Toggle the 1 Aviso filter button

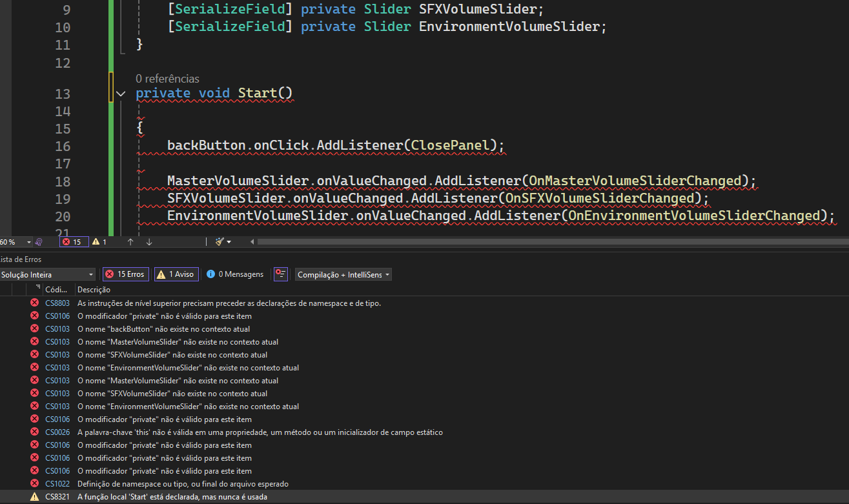click(x=176, y=274)
